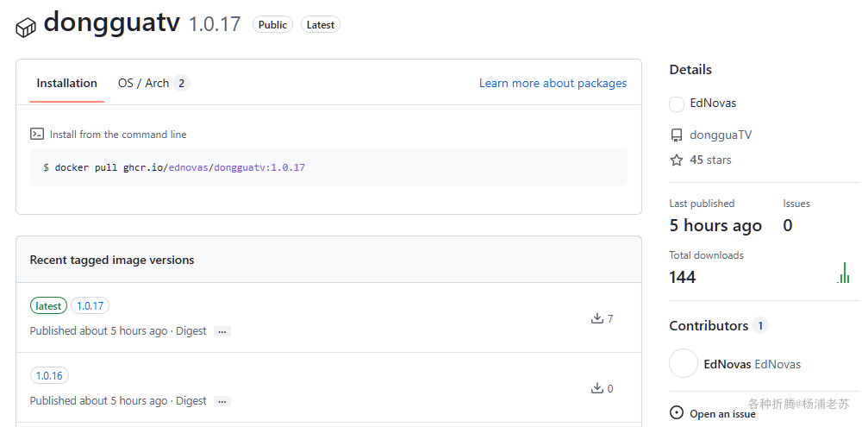The height and width of the screenshot is (427, 868).
Task: Click the Contributors heading
Action: tap(709, 326)
